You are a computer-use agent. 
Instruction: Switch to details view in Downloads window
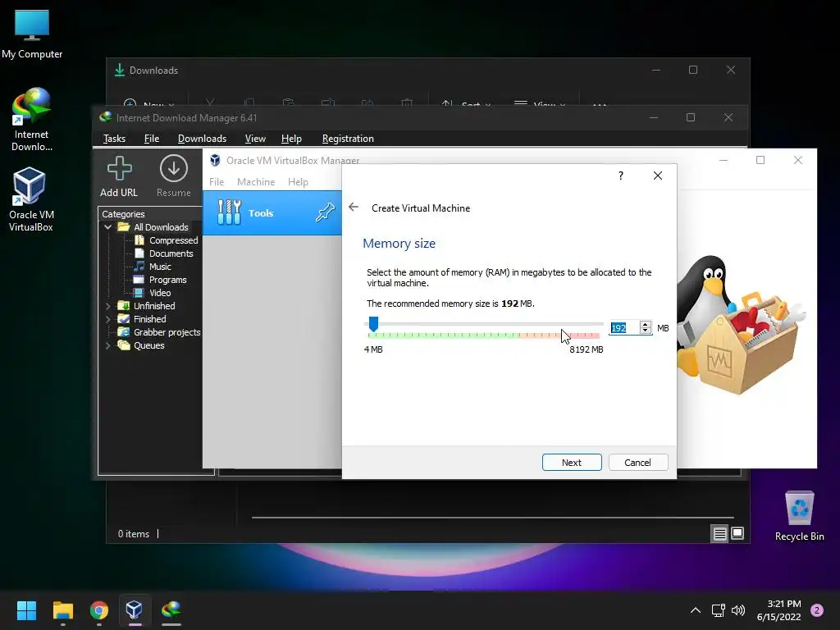coord(719,533)
